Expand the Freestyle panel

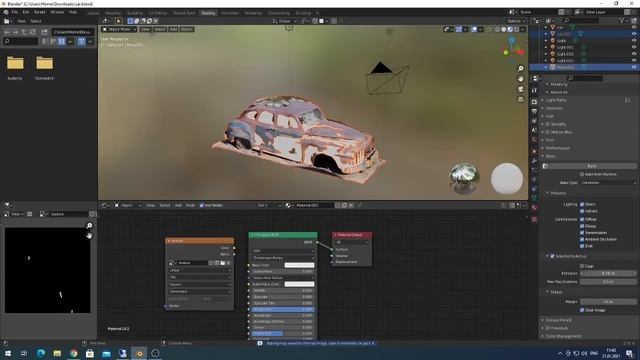(560, 328)
